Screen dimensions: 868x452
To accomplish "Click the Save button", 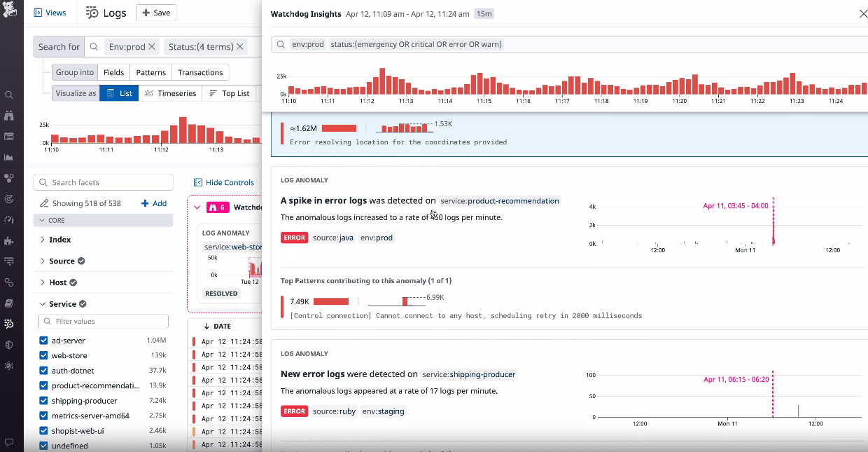I will point(156,13).
